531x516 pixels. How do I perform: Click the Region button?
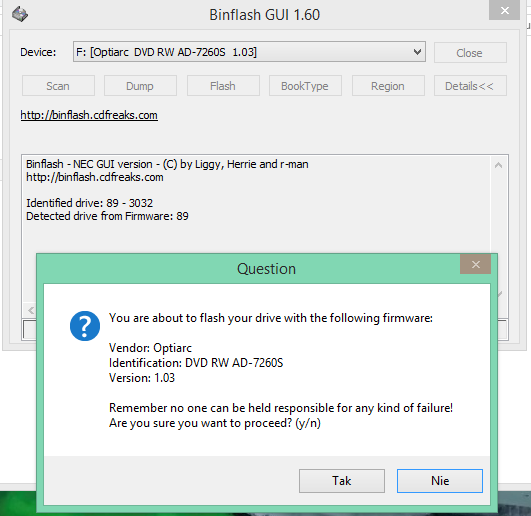coord(388,86)
